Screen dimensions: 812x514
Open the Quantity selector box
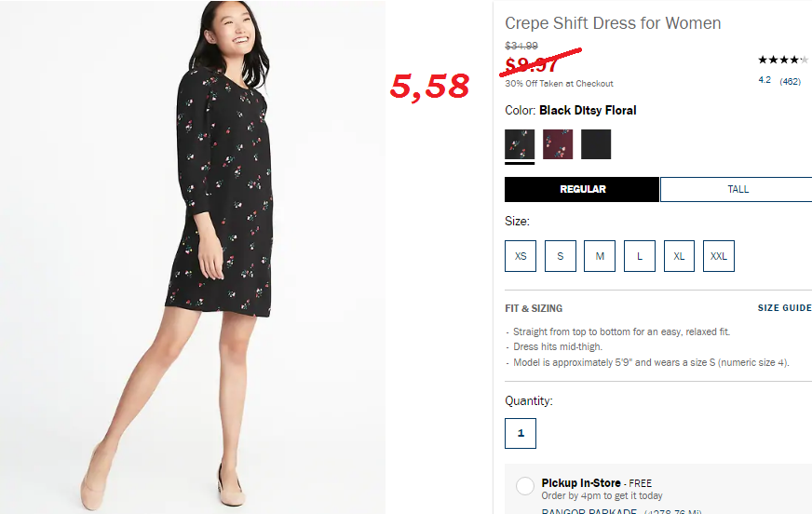click(x=521, y=433)
